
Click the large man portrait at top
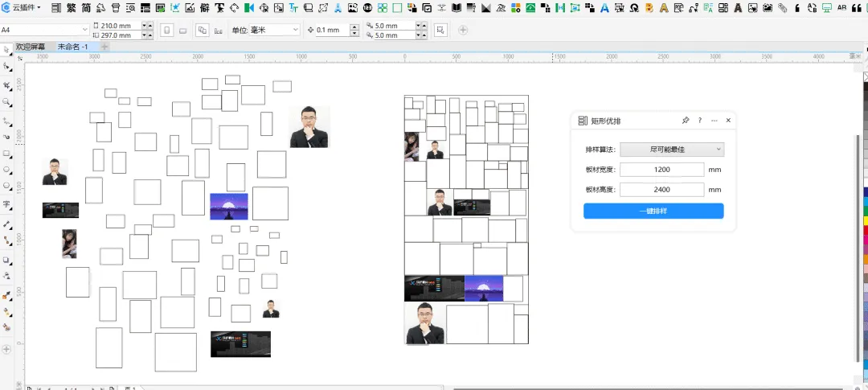click(x=309, y=127)
